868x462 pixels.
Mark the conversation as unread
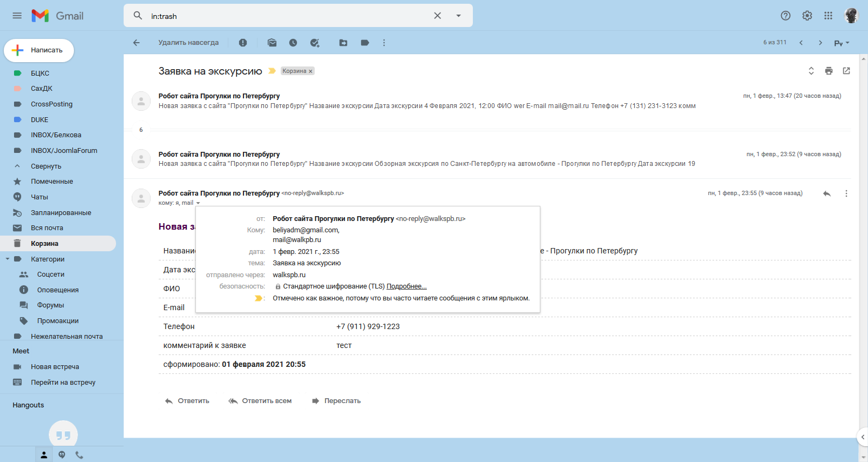pos(272,43)
